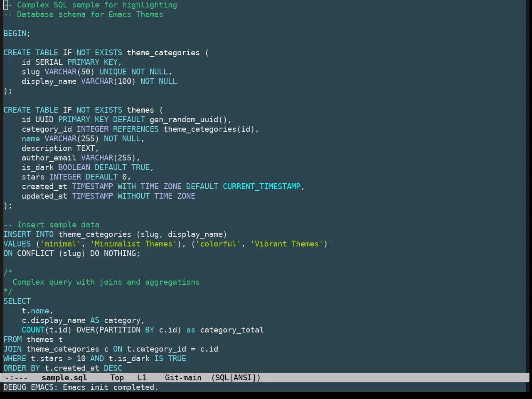Click VARCHAR(255) on the name line
The width and height of the screenshot is (532, 399).
point(72,139)
